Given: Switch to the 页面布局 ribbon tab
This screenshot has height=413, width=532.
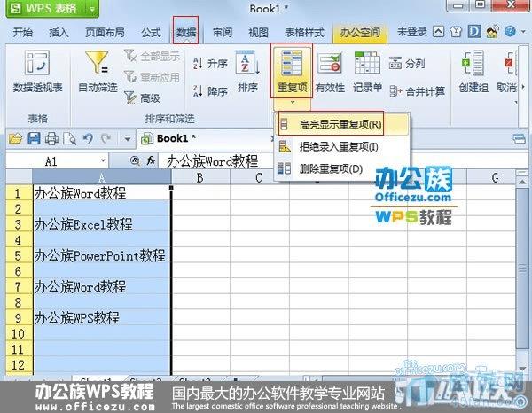Looking at the screenshot, I should point(105,33).
